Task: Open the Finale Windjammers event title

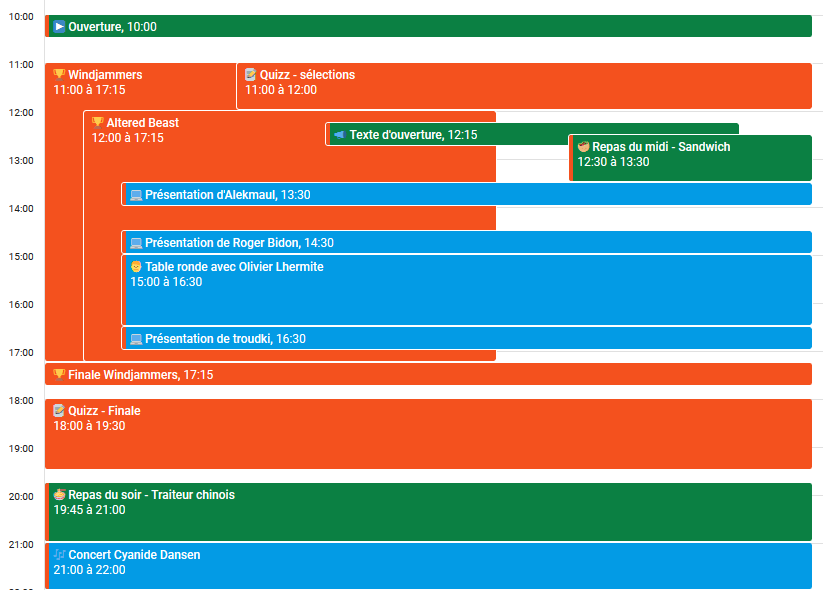Action: (x=124, y=375)
